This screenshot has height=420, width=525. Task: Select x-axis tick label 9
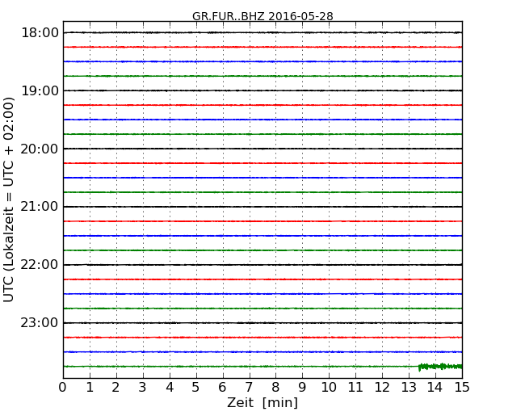tap(302, 387)
